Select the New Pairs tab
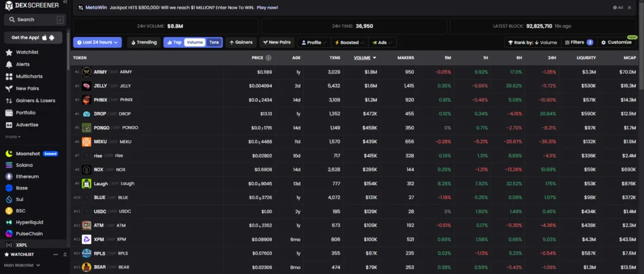 coord(277,42)
